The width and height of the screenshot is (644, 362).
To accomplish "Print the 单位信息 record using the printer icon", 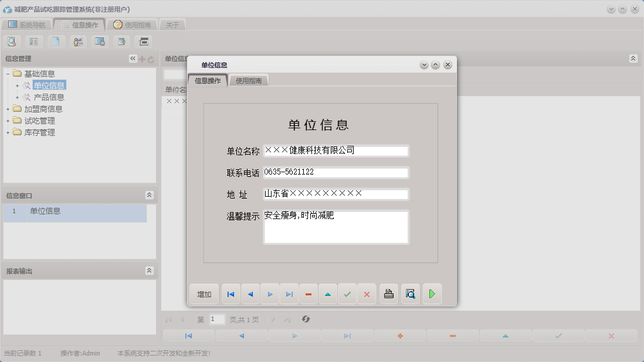I will 388,293.
